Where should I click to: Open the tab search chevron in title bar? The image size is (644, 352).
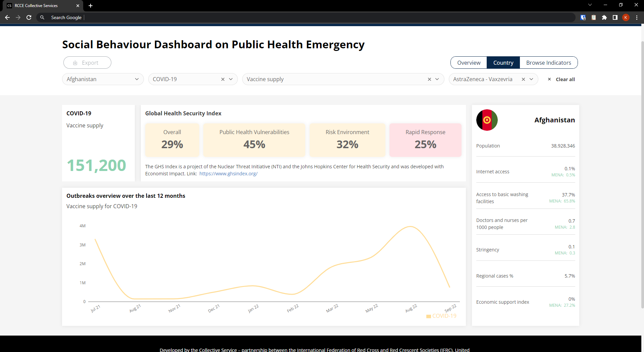[x=590, y=5]
